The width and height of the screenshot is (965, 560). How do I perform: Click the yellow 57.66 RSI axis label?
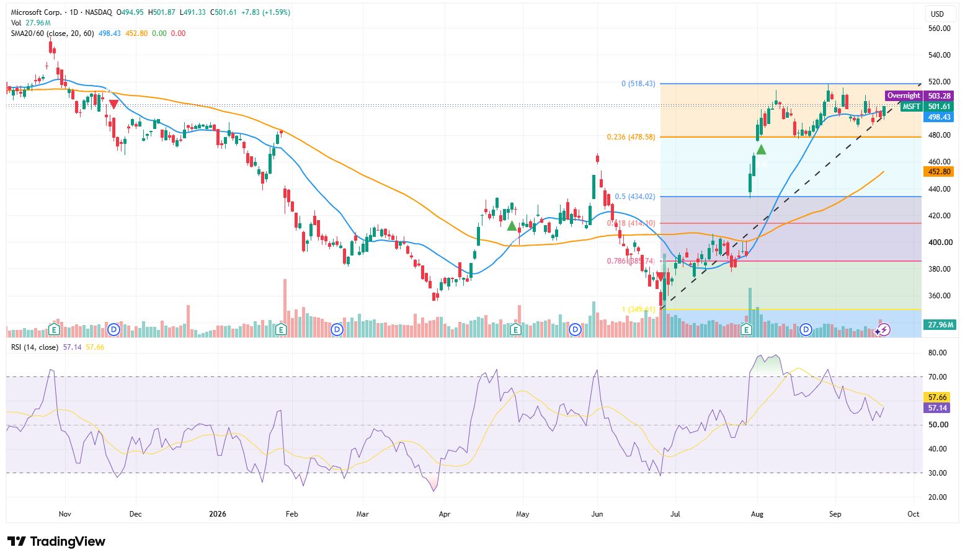(x=938, y=397)
